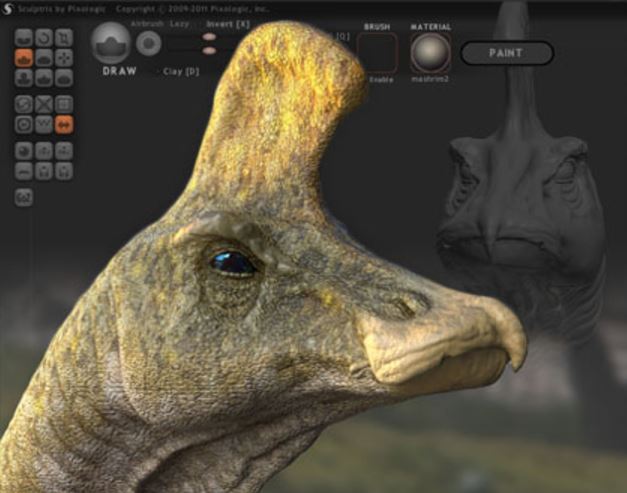The height and width of the screenshot is (493, 627).
Task: Toggle the brush enable label
Action: (x=381, y=80)
